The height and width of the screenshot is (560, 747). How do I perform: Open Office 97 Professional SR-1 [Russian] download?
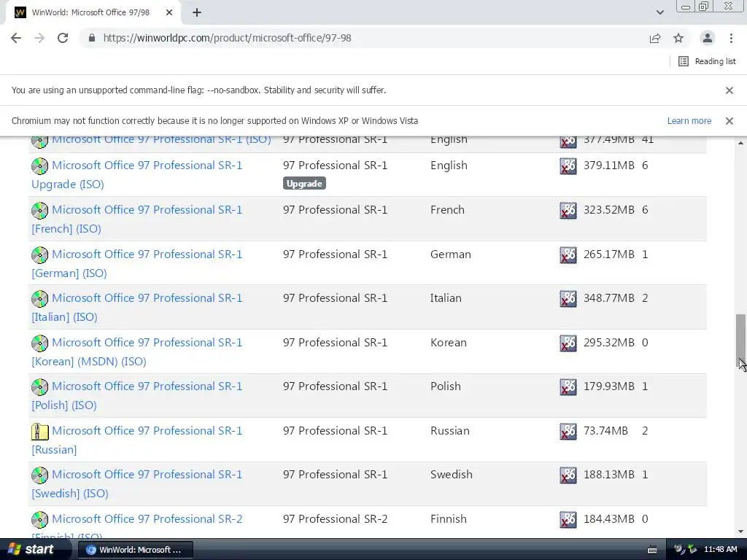(x=136, y=440)
